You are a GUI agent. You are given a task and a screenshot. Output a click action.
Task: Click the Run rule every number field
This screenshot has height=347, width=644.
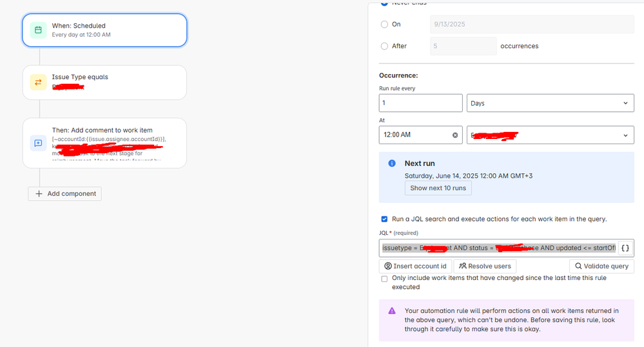coord(420,103)
